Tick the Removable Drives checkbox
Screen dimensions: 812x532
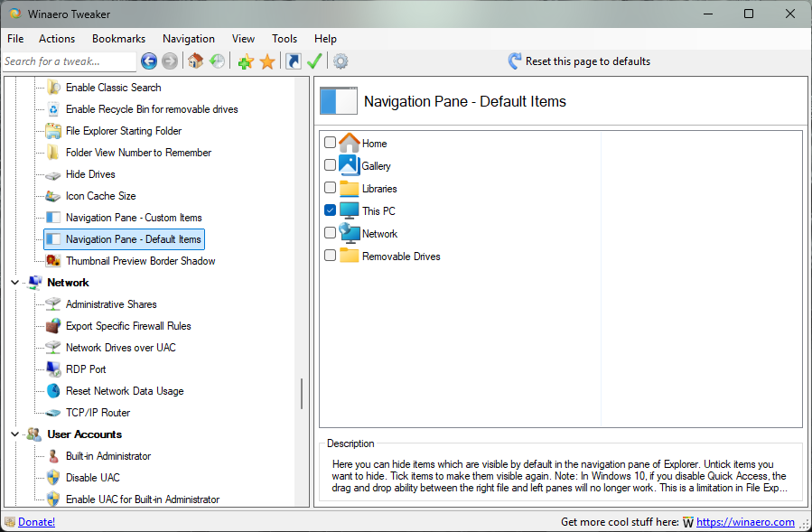pyautogui.click(x=330, y=255)
